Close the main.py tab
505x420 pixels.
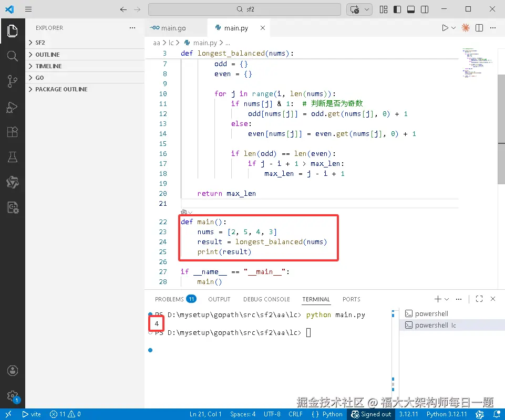[263, 28]
